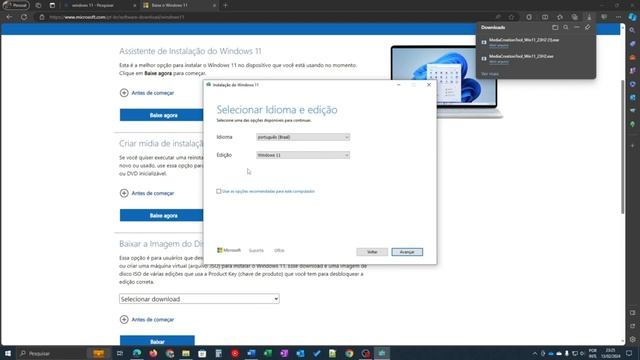Pin the Downloads panel

(x=587, y=27)
